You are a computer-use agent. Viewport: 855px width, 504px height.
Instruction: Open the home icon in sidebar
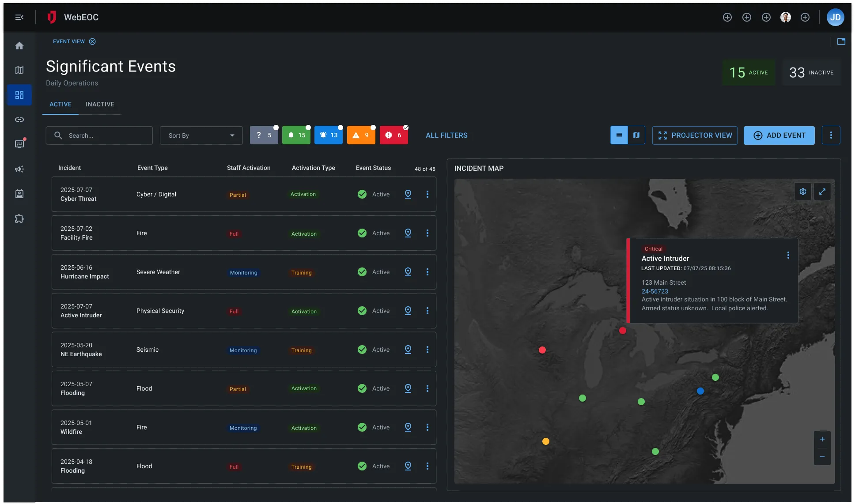(x=19, y=45)
